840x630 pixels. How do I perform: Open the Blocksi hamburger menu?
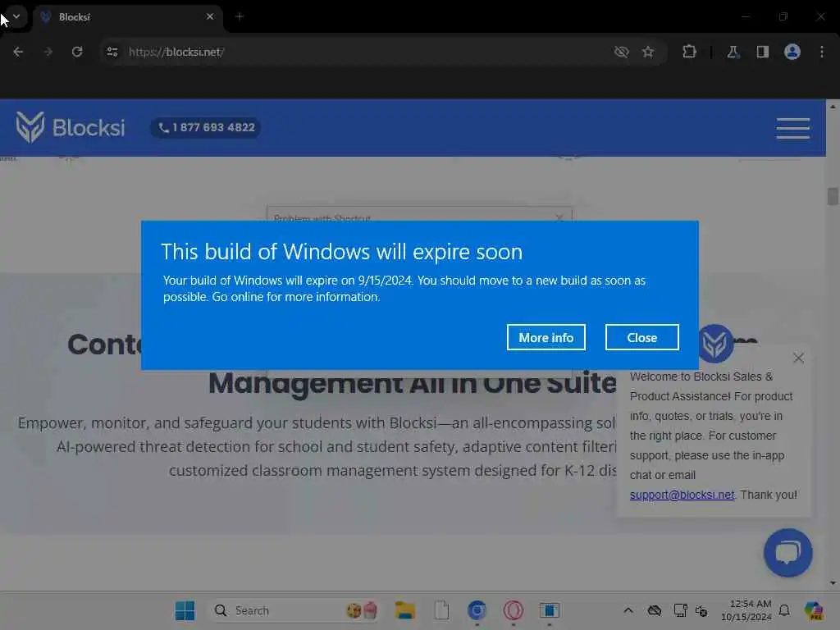coord(793,129)
